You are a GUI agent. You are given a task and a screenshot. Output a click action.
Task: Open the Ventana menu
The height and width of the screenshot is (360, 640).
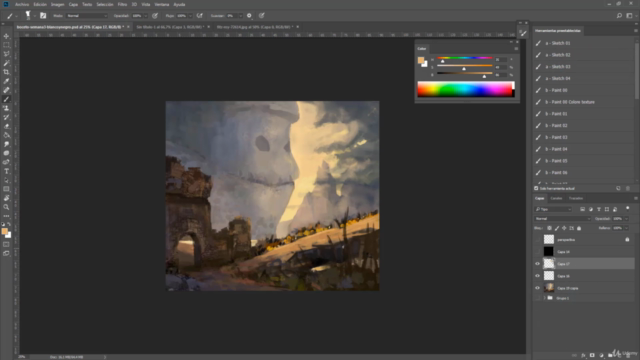click(162, 4)
